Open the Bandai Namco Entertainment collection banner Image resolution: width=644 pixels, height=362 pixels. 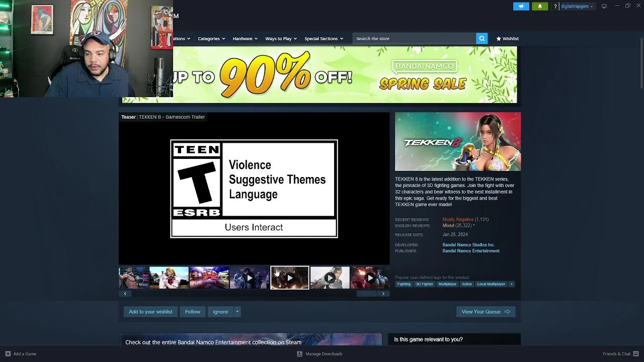pos(251,339)
